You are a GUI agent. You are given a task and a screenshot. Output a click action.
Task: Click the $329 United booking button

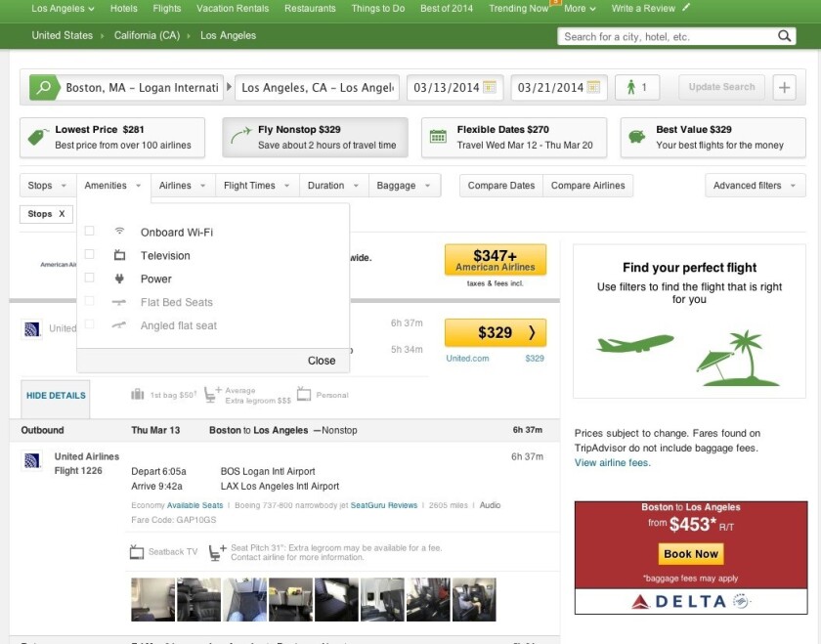pyautogui.click(x=496, y=332)
